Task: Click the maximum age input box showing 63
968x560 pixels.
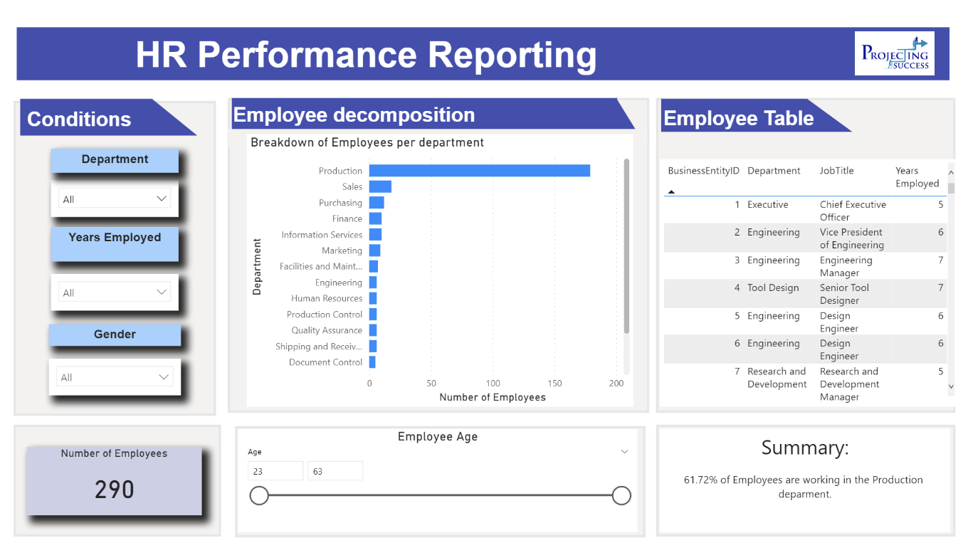Action: (x=335, y=471)
